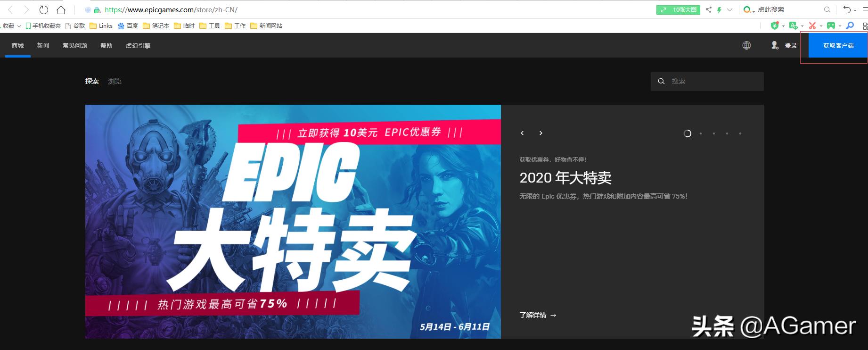Open the extensions grid icon

click(865, 25)
